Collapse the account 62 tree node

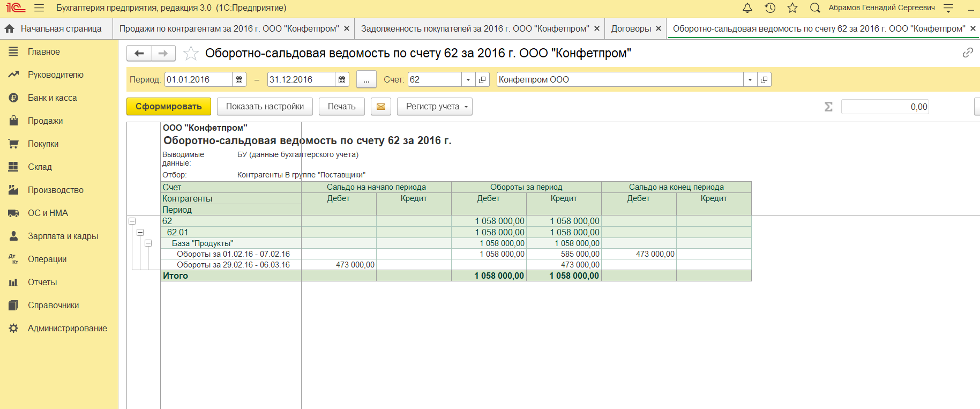[x=132, y=221]
